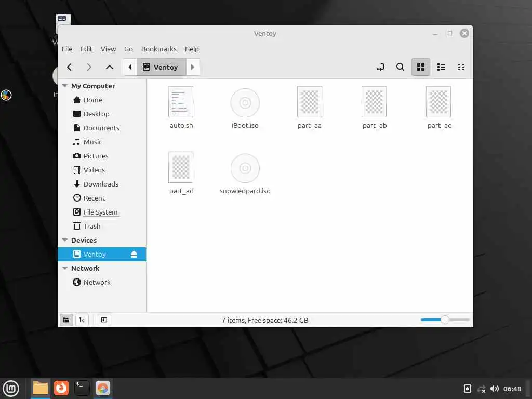Switch to compact view
Image resolution: width=532 pixels, height=399 pixels.
pos(461,67)
